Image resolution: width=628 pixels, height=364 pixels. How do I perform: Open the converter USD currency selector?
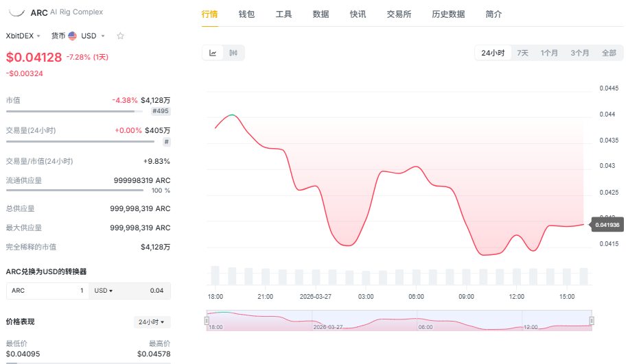point(104,291)
